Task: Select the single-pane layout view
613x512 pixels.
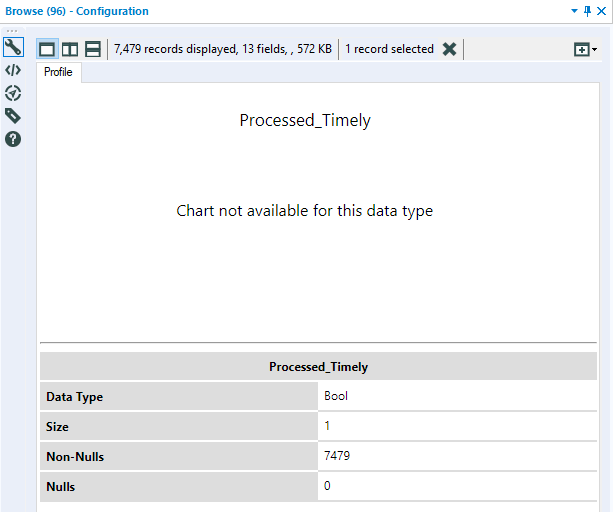Action: point(47,49)
